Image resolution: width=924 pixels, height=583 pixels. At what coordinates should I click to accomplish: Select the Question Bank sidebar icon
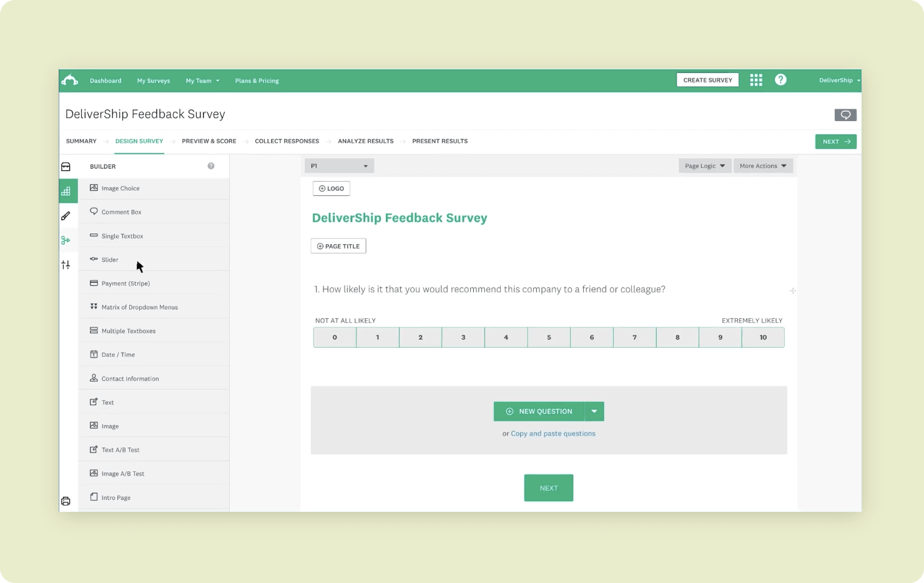66,167
